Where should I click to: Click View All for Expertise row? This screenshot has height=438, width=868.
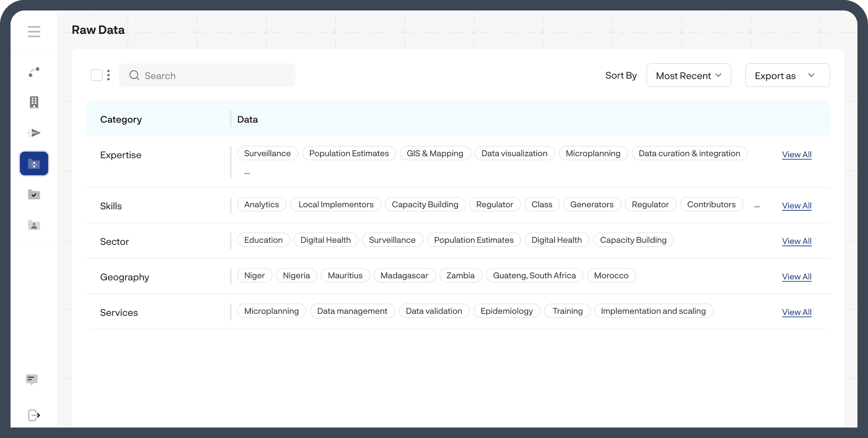pos(797,155)
